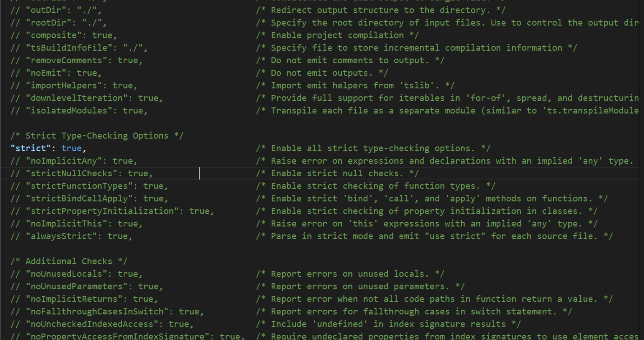The image size is (644, 340).
Task: Click the "noImplicitThis" option text
Action: 77,224
